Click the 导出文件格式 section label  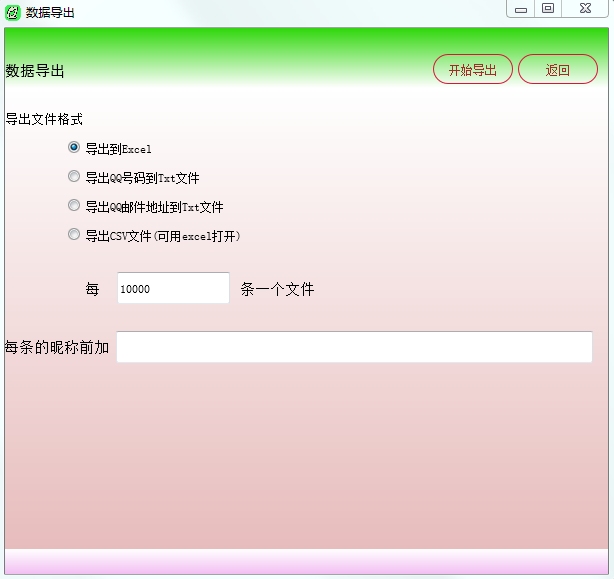[44, 119]
